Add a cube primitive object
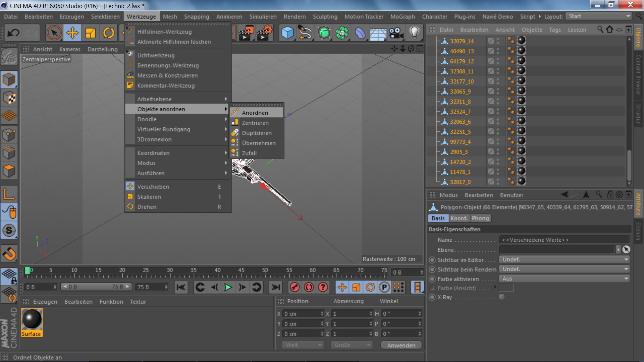 click(287, 33)
